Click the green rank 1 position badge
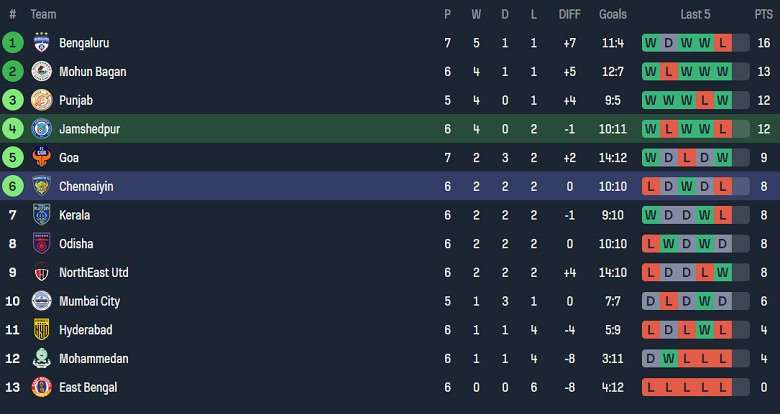 pos(13,43)
